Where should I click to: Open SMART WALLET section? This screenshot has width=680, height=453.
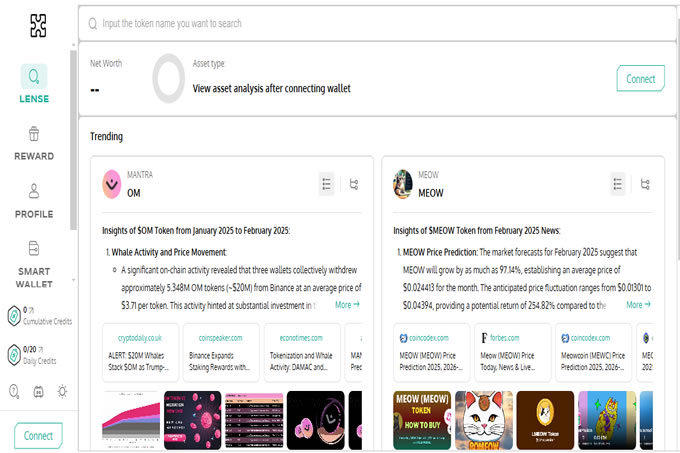point(34,264)
